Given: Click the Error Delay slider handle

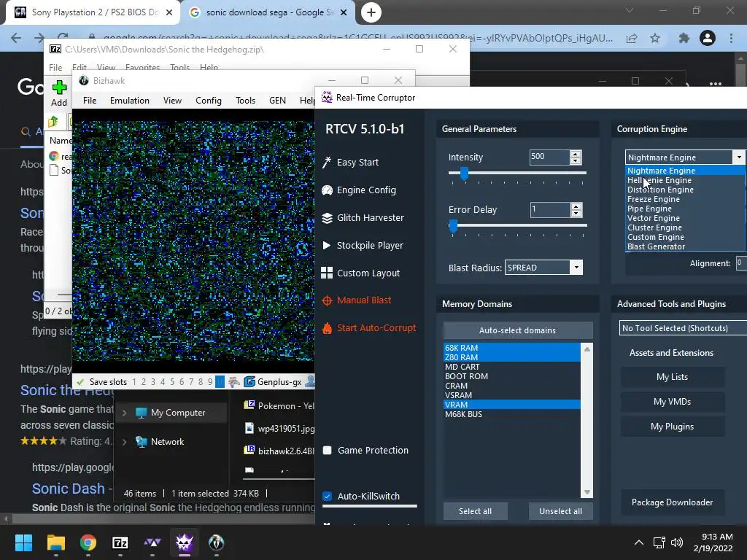Looking at the screenshot, I should tap(453, 227).
